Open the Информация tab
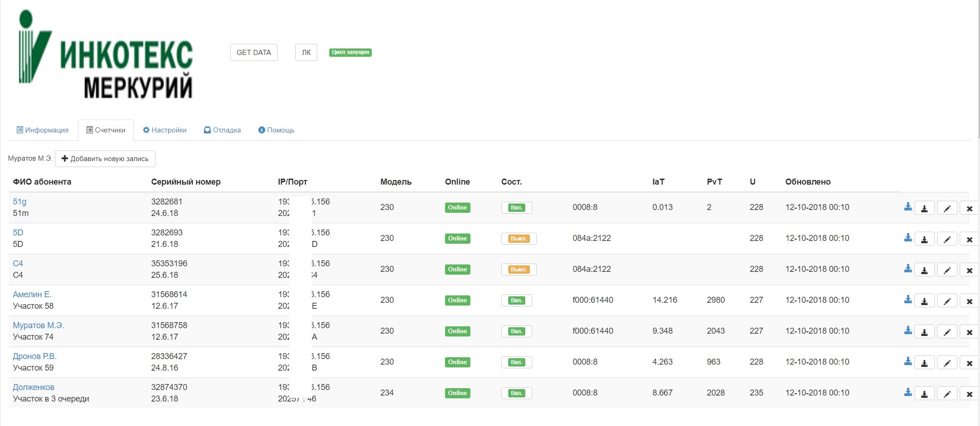980x426 pixels. 42,130
